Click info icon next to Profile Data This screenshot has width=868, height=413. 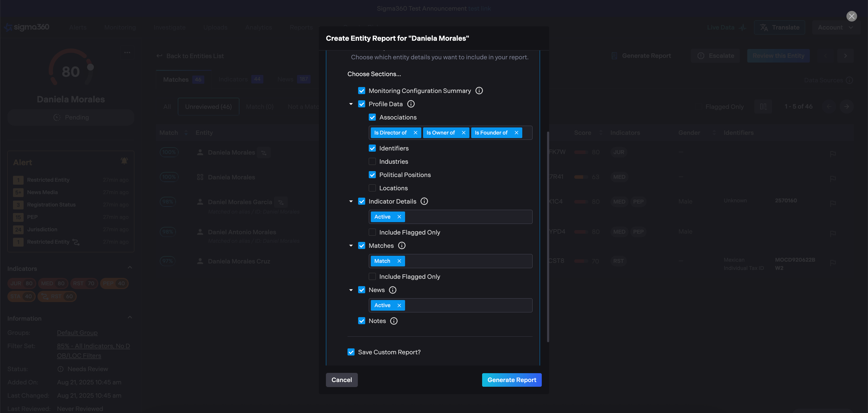pyautogui.click(x=411, y=104)
